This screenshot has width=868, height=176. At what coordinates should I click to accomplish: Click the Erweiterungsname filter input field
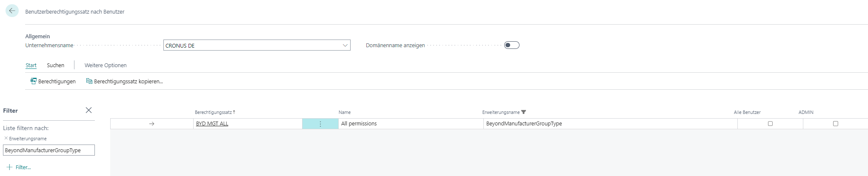49,150
